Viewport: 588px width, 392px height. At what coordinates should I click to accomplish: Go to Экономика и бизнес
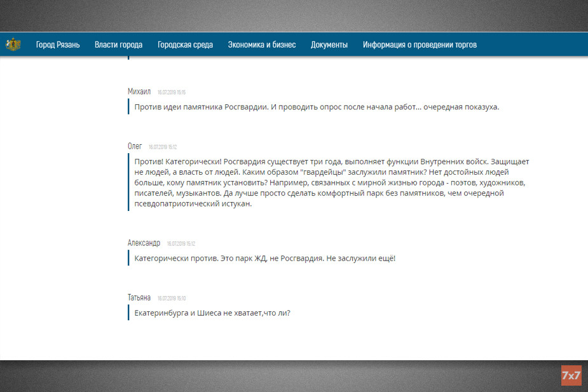[x=262, y=45]
